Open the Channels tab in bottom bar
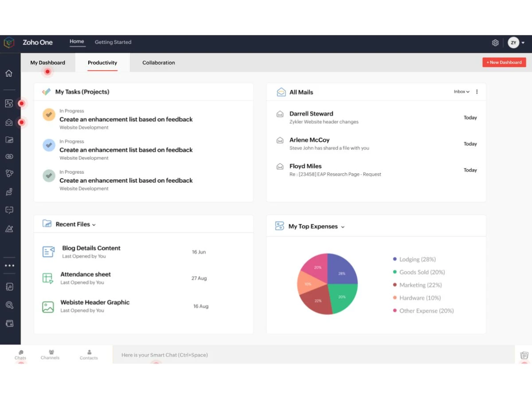Image resolution: width=532 pixels, height=399 pixels. [x=50, y=355]
